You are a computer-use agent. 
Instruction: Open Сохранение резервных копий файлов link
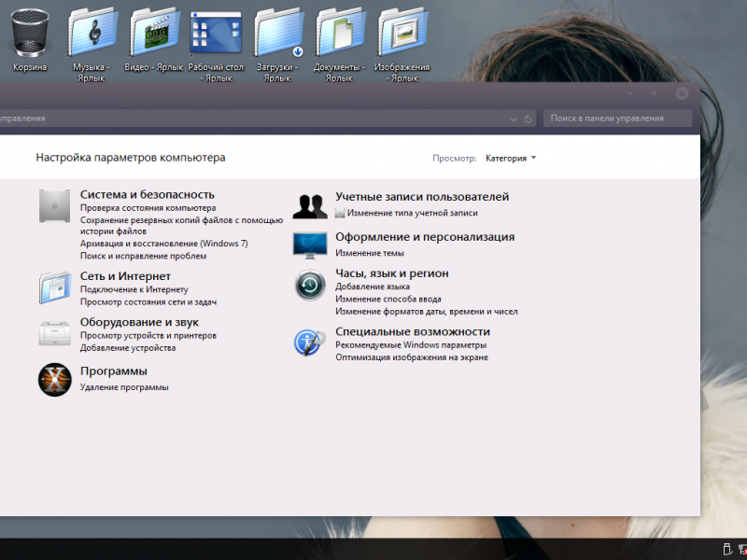[x=181, y=226]
